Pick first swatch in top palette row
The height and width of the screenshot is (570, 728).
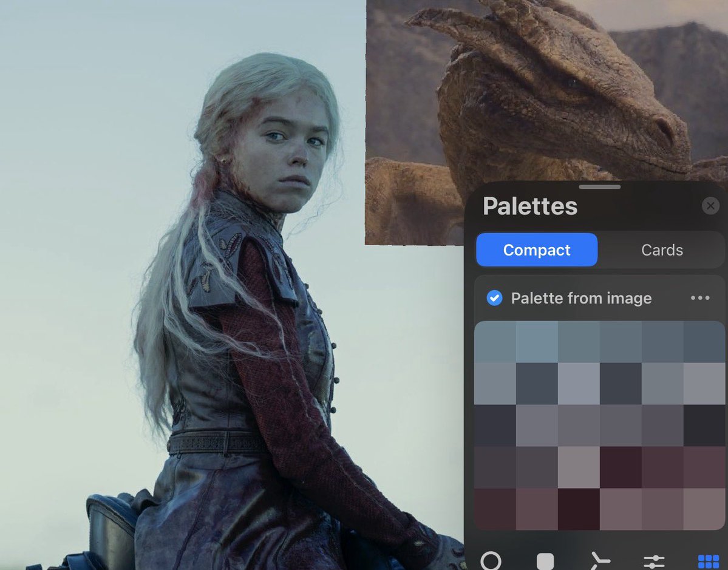point(495,342)
